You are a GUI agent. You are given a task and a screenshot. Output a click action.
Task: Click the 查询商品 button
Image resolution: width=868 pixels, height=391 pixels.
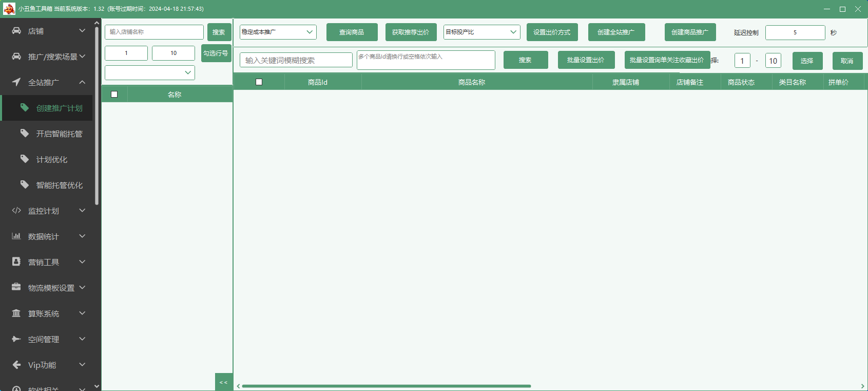pos(352,32)
